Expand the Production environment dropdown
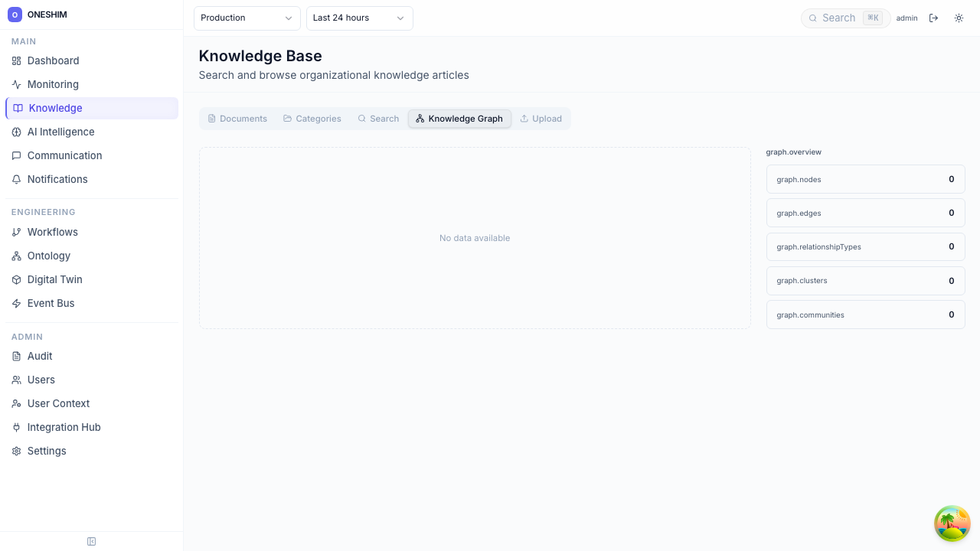The image size is (980, 551). click(x=247, y=18)
